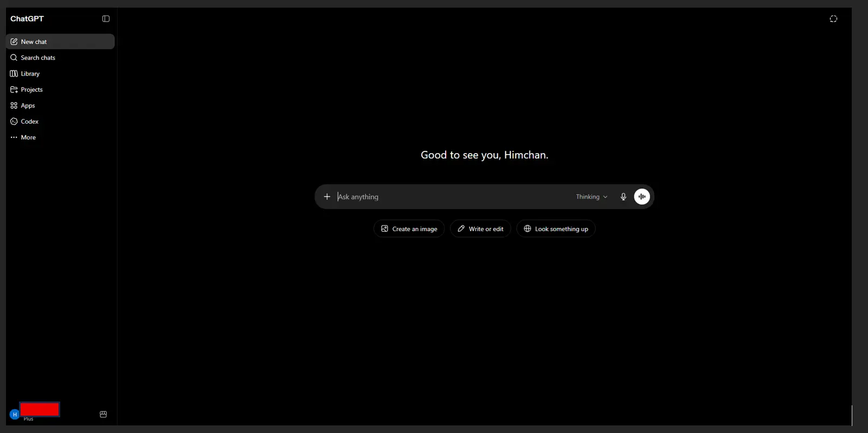Click the plus attachment icon in composer
This screenshot has height=433, width=868.
[327, 196]
